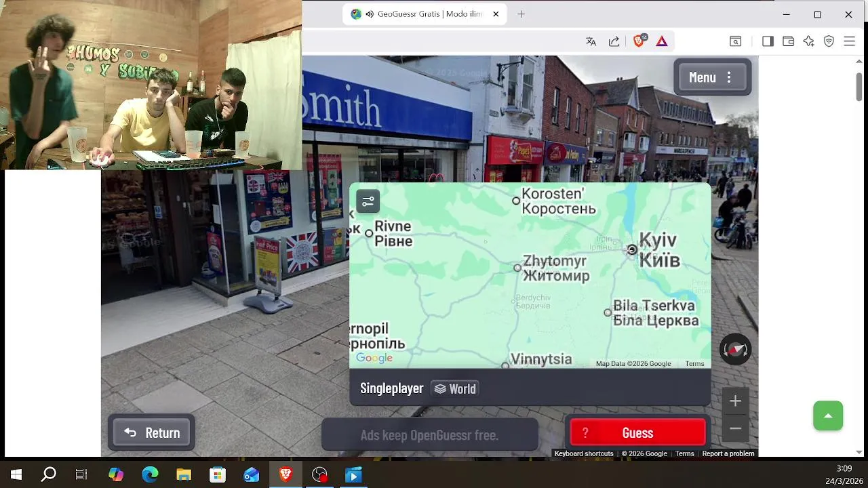Click the Kyiv marker on map
The height and width of the screenshot is (488, 868).
(x=632, y=249)
